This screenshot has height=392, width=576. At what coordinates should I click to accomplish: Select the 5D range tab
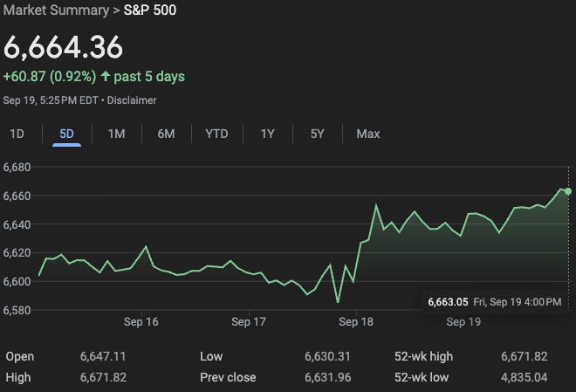click(66, 134)
